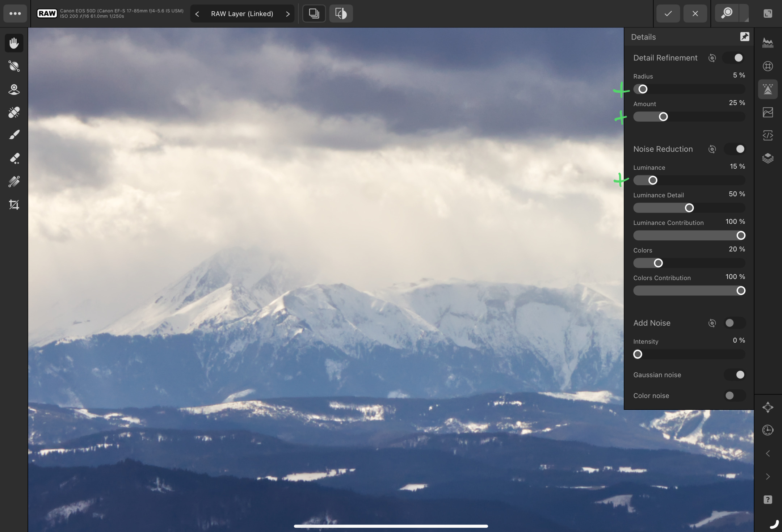The image size is (782, 532).
Task: Click the RAW Layer Linked tab
Action: (242, 13)
